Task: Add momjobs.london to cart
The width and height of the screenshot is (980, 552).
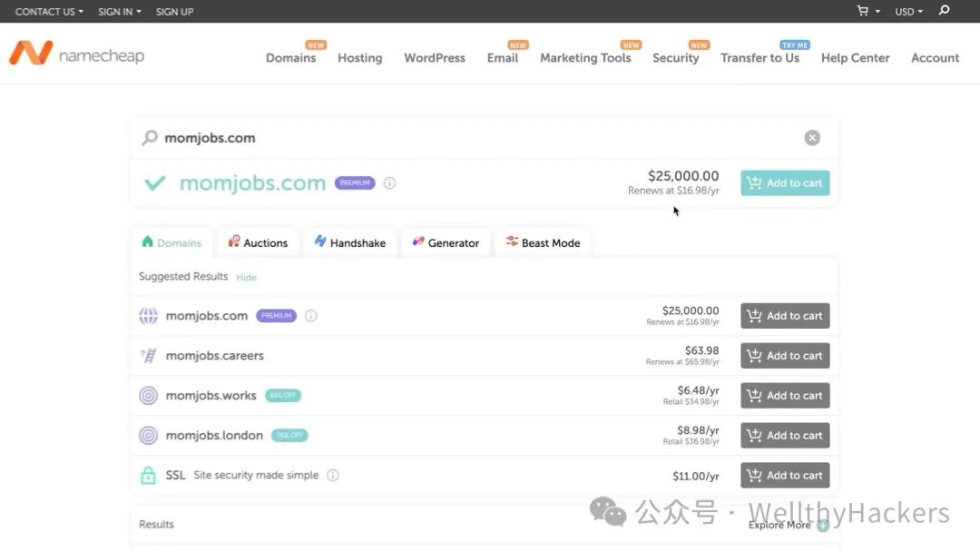Action: click(x=785, y=435)
